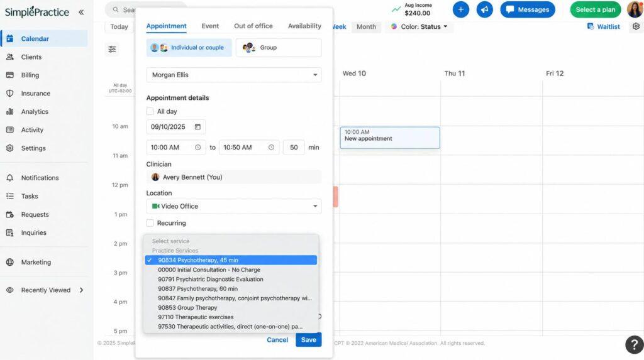Click the Select a plan button
Viewport: 644px width, 360px height.
pos(596,9)
